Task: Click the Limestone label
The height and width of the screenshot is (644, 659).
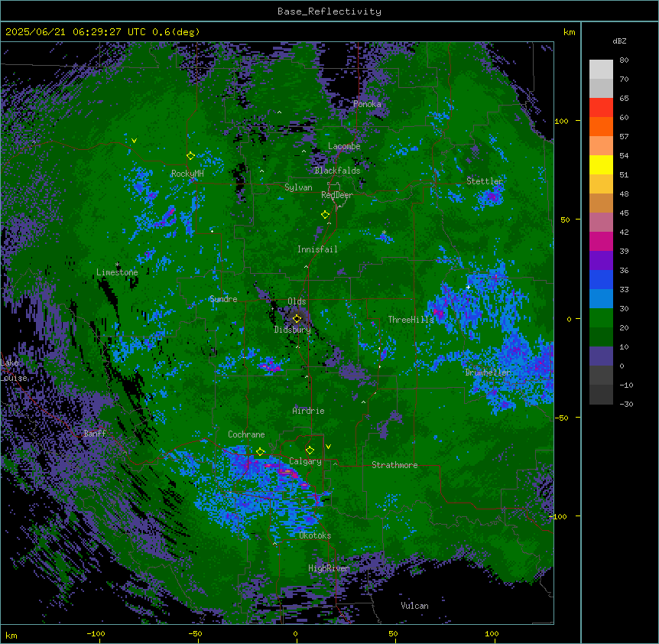Action: tap(117, 272)
